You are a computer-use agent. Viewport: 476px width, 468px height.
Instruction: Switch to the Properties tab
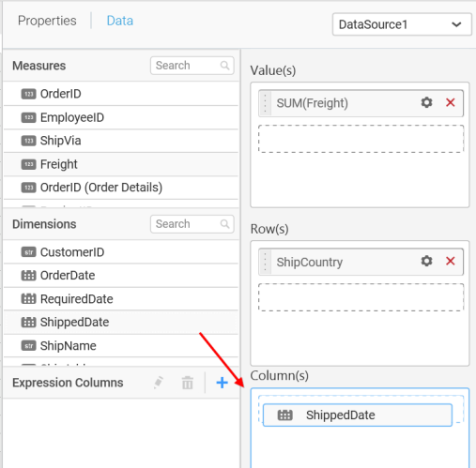coord(47,21)
